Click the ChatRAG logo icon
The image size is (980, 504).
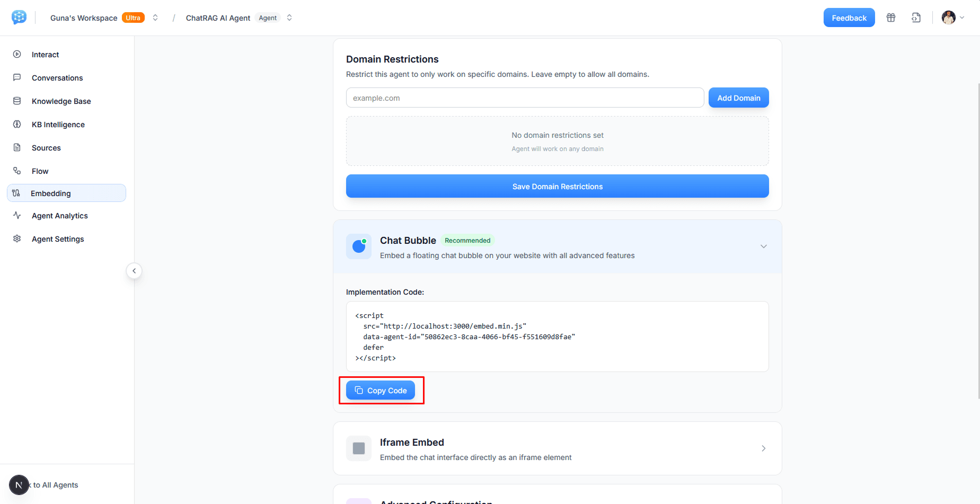click(19, 17)
